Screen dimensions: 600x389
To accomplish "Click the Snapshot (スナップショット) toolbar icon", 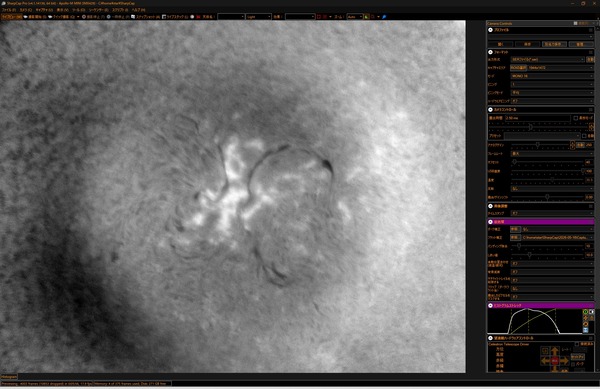I will tap(133, 17).
